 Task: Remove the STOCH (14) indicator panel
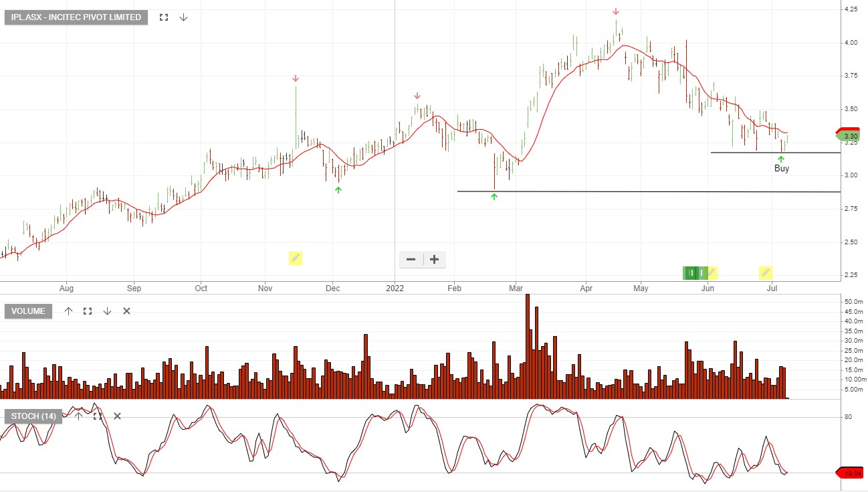(x=117, y=416)
